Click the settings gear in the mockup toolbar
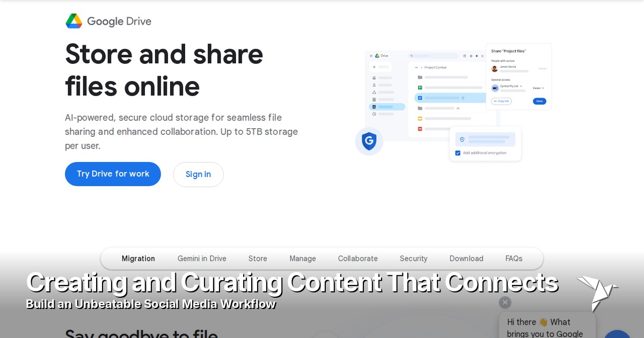 coord(471,56)
